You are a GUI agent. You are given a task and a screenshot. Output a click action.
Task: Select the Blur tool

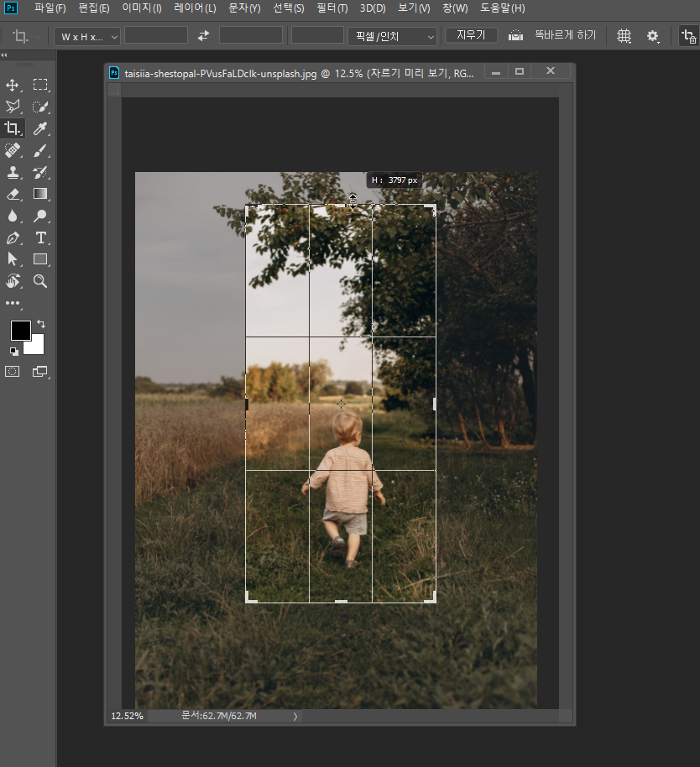(13, 216)
